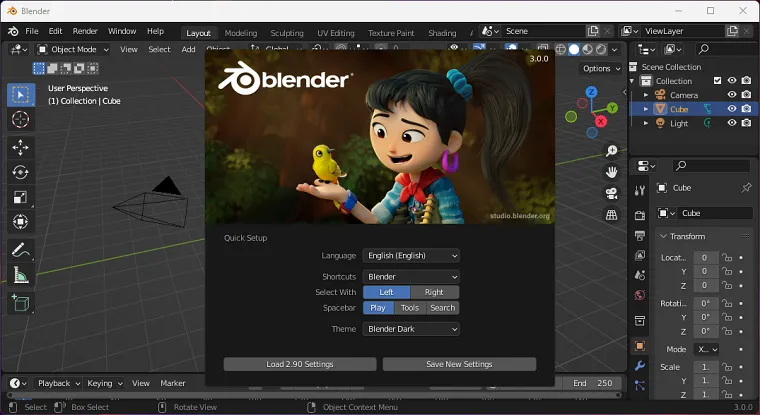Hide the Camera in viewport
This screenshot has width=760, height=415.
(x=732, y=95)
